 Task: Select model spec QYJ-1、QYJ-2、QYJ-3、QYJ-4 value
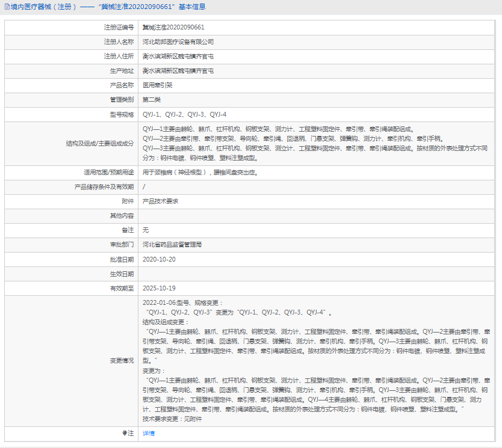click(184, 114)
